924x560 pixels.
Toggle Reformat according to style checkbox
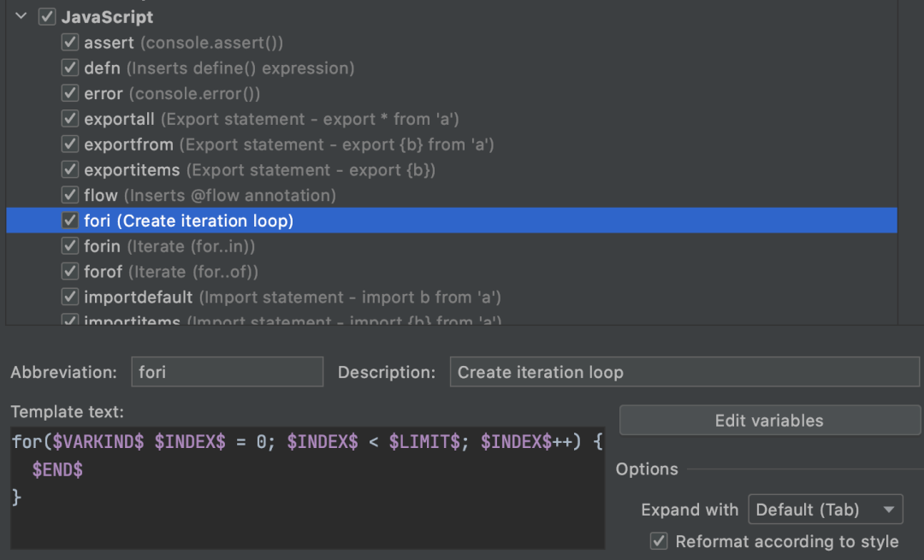[659, 541]
